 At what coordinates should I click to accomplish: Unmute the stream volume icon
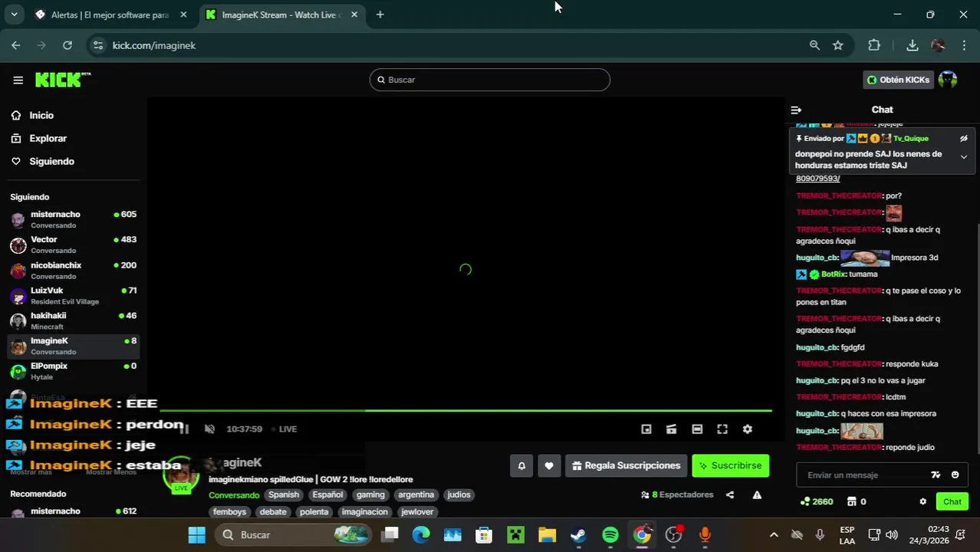(209, 429)
